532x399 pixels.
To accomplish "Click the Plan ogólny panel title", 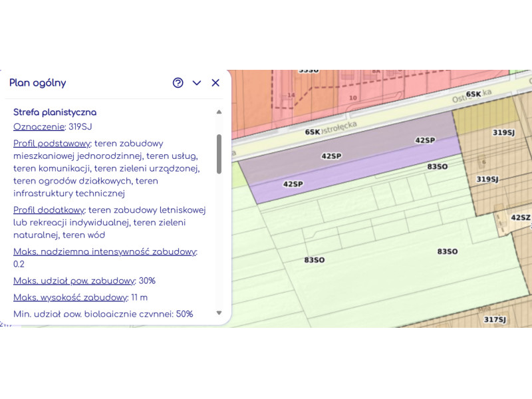I will [x=38, y=82].
